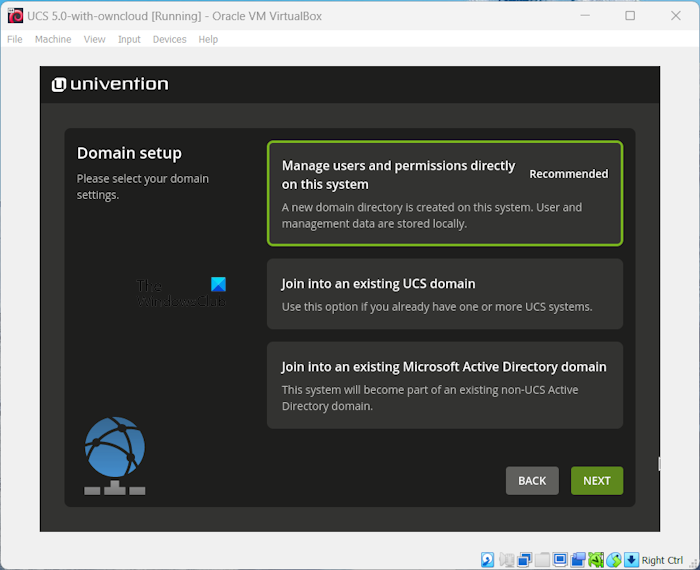Click the VirtualBox app icon in title bar
Viewport: 700px width, 570px height.
pyautogui.click(x=14, y=15)
